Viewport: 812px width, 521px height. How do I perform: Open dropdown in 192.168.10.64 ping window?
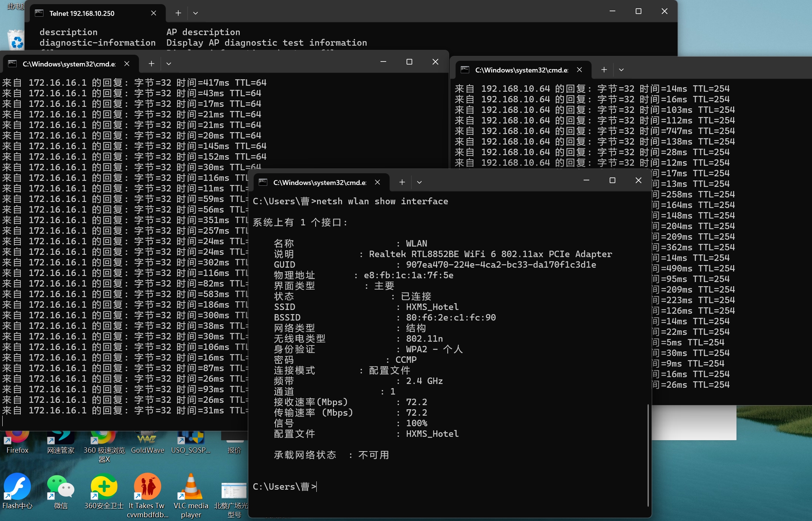[621, 70]
